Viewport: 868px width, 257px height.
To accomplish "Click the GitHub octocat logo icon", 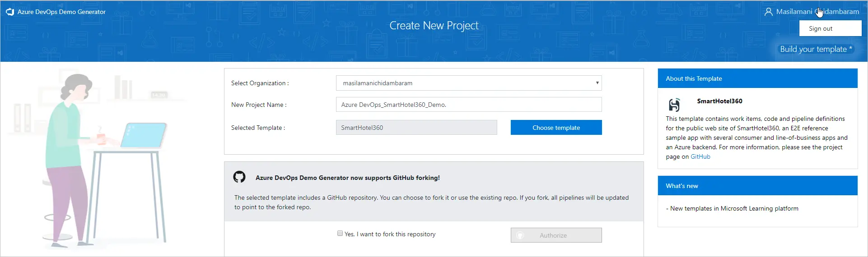I will coord(239,177).
